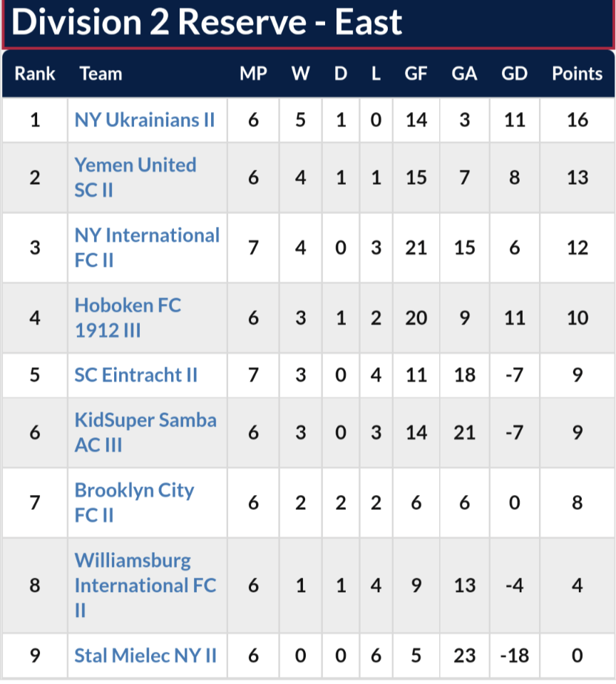Click the GD column header

click(x=515, y=73)
